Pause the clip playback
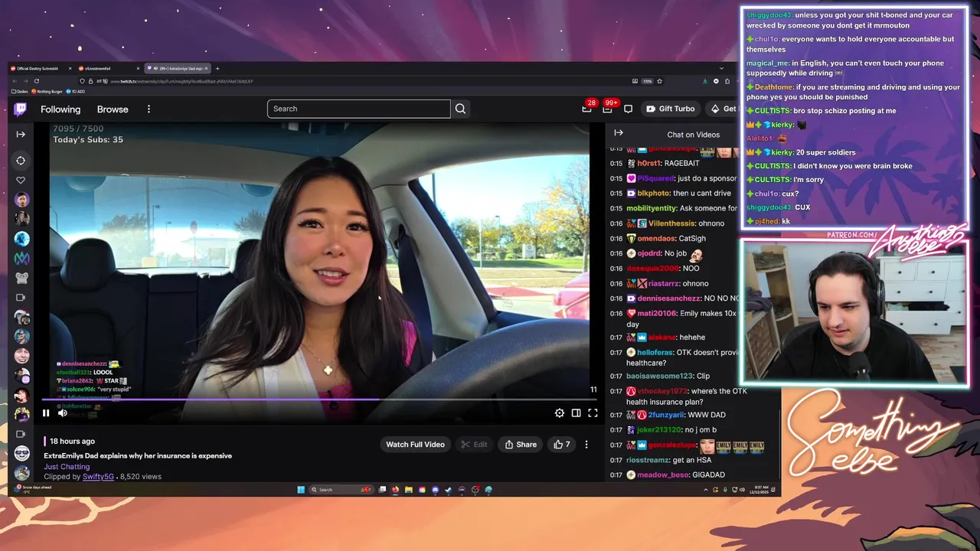This screenshot has width=980, height=551. (46, 413)
